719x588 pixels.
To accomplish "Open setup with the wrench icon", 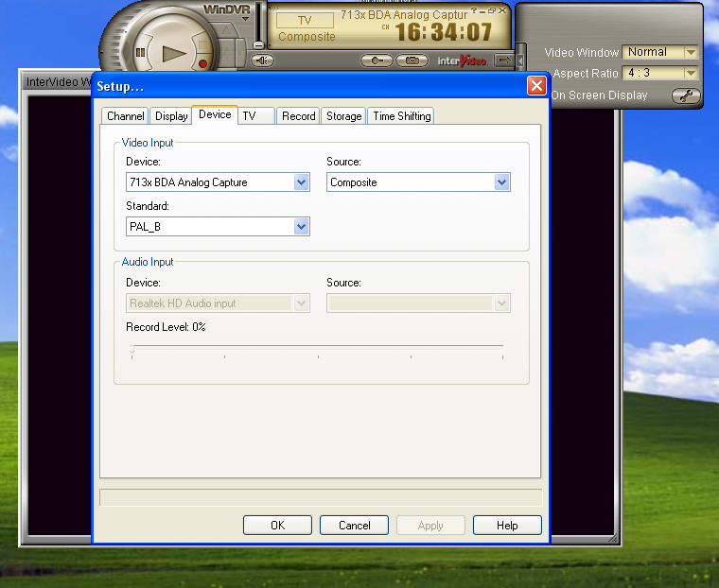I will click(686, 95).
